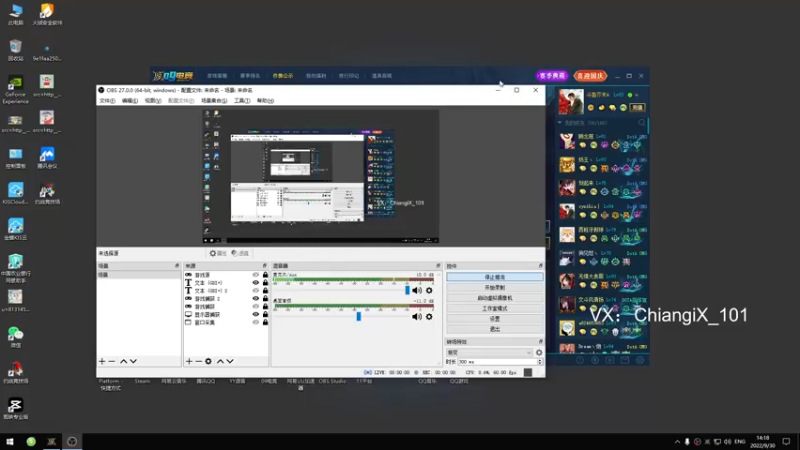Select the 显示器捕获 source row
The height and width of the screenshot is (450, 800).
click(226, 314)
